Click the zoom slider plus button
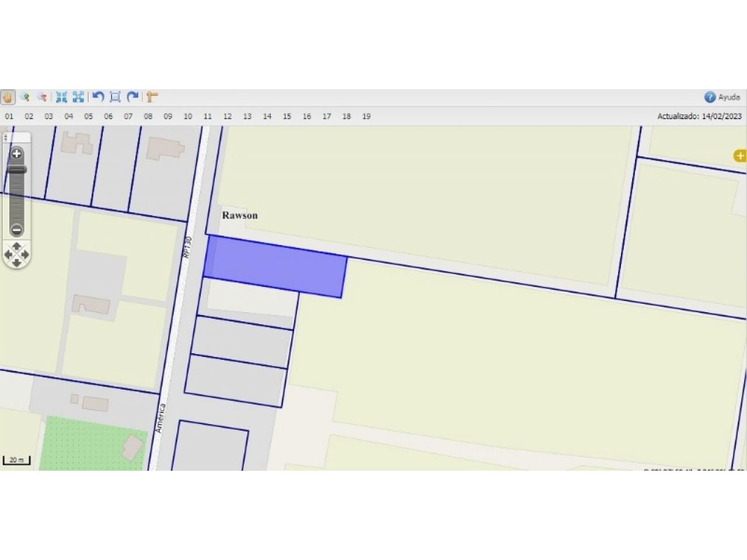The image size is (747, 560). click(17, 154)
